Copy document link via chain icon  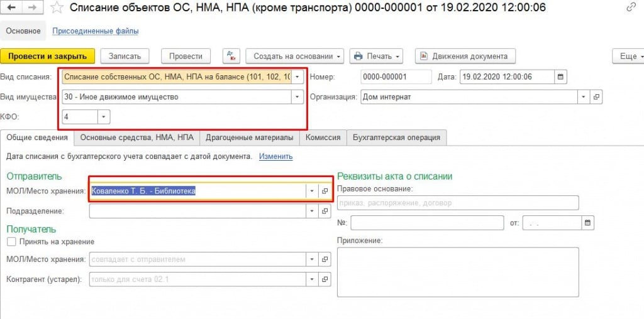[x=630, y=8]
